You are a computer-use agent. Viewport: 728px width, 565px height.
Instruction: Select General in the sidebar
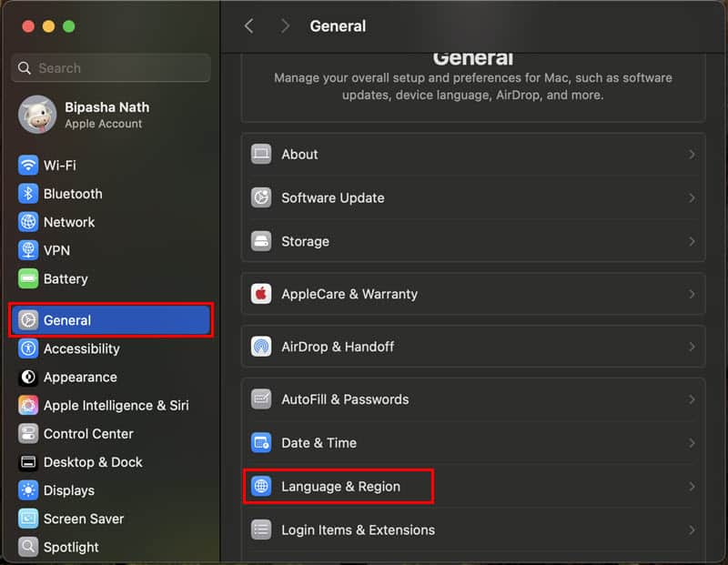[110, 320]
